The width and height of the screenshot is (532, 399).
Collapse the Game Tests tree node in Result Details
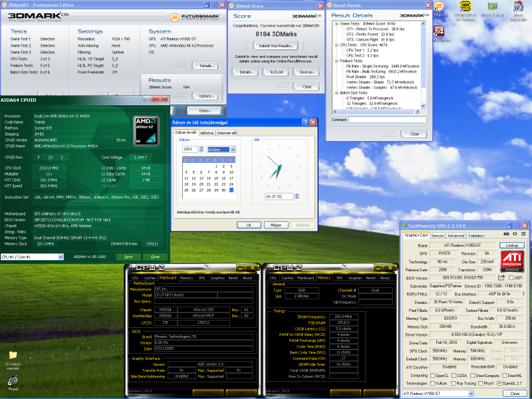336,24
